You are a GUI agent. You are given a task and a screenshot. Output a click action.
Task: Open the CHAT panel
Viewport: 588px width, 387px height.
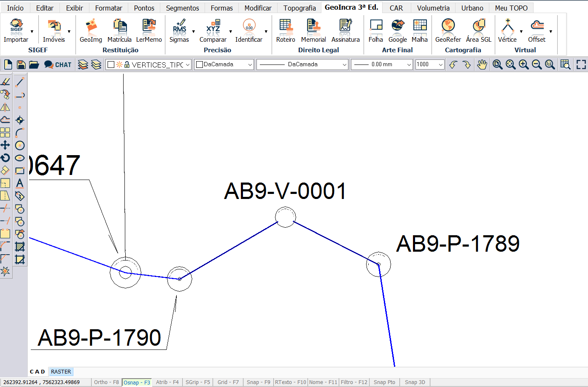click(58, 64)
